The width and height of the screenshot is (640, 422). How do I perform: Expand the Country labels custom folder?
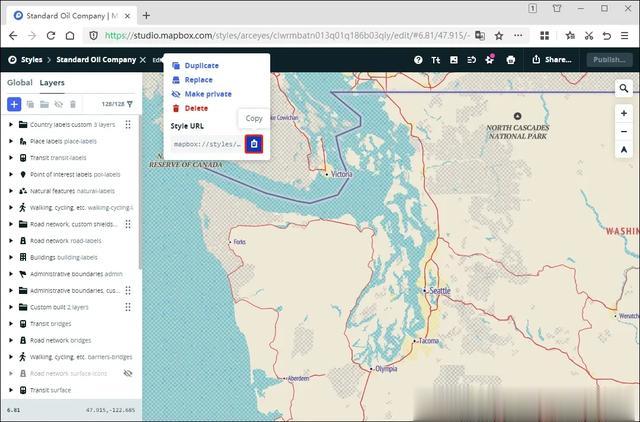(11, 124)
